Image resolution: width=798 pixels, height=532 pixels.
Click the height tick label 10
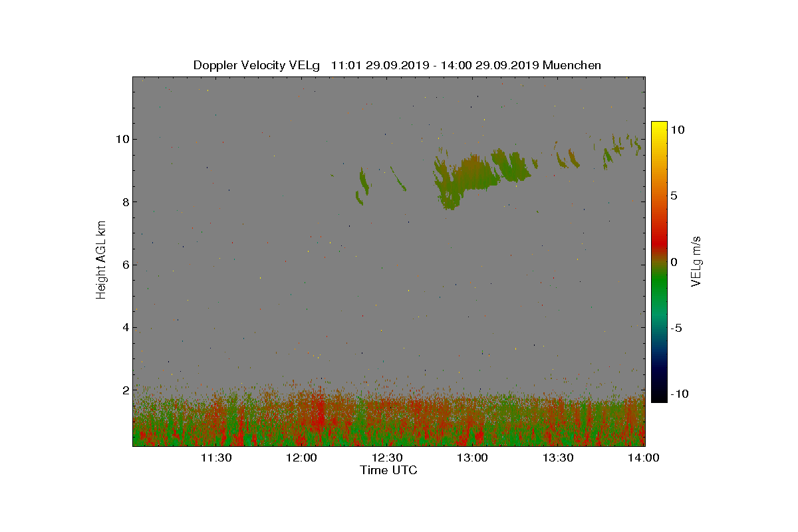tap(121, 139)
